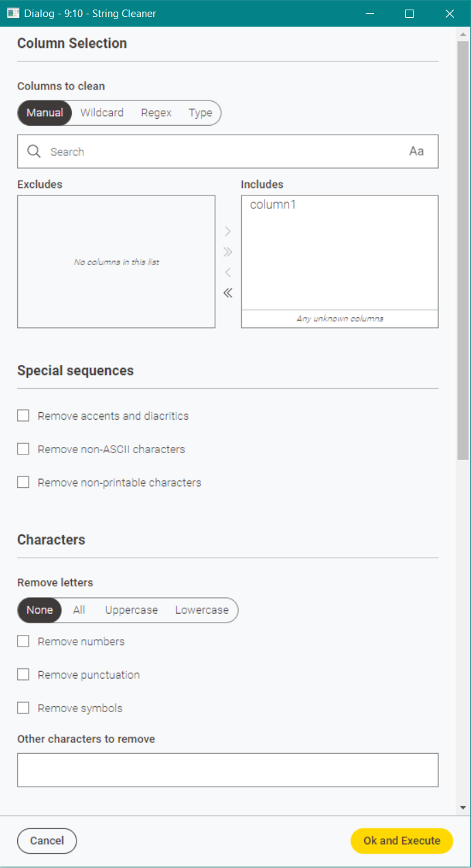Select the Regex column selection mode
This screenshot has width=471, height=868.
(156, 113)
